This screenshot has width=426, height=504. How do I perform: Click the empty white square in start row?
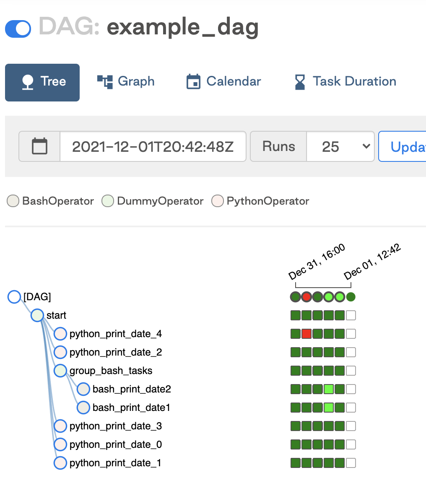click(351, 315)
